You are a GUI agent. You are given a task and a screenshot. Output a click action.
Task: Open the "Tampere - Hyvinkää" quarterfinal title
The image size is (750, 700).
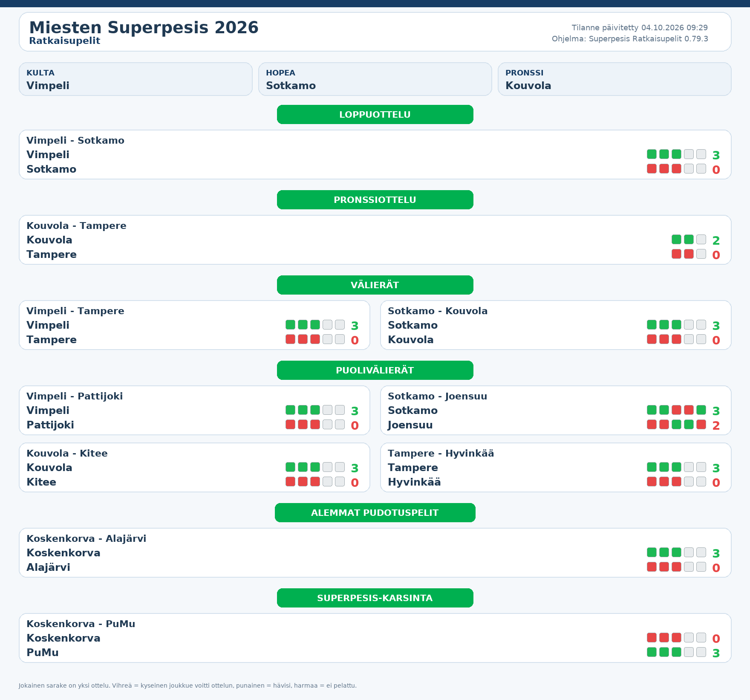click(x=441, y=454)
